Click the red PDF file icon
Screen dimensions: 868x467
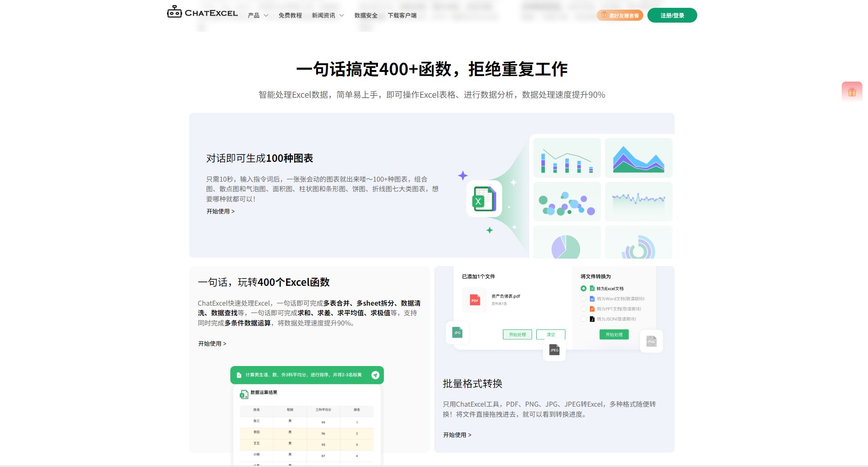coord(474,300)
